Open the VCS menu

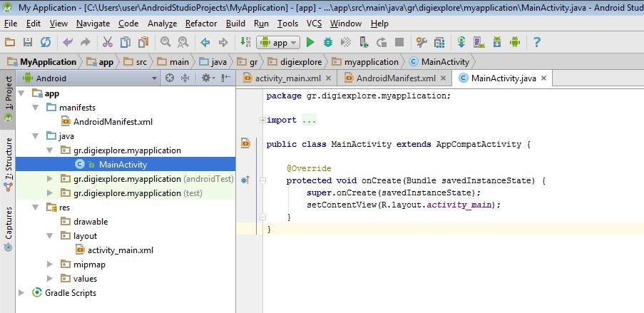tap(315, 24)
